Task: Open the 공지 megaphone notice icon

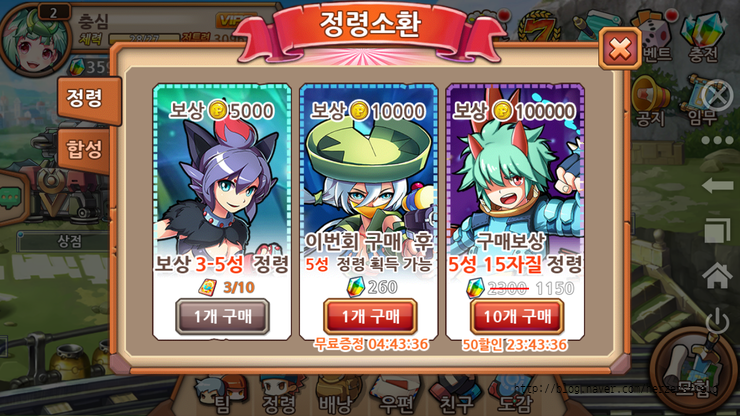Action: [651, 102]
